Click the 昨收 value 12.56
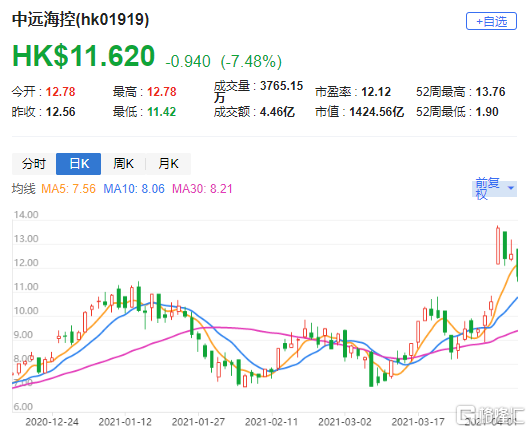 [x=60, y=112]
